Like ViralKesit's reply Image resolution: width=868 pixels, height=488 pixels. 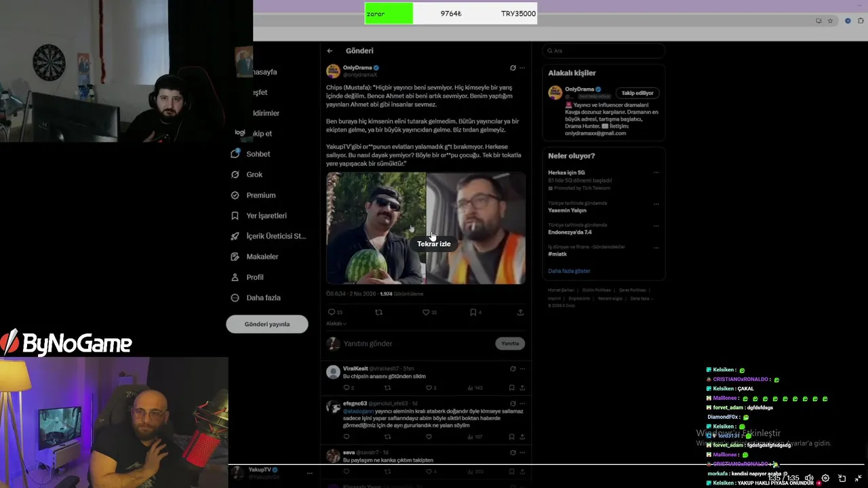[x=431, y=388]
